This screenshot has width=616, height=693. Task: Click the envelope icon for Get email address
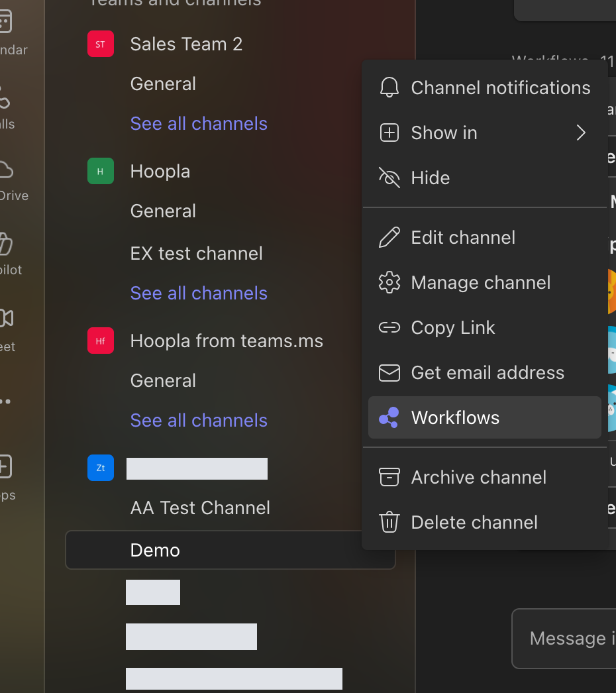[389, 372]
